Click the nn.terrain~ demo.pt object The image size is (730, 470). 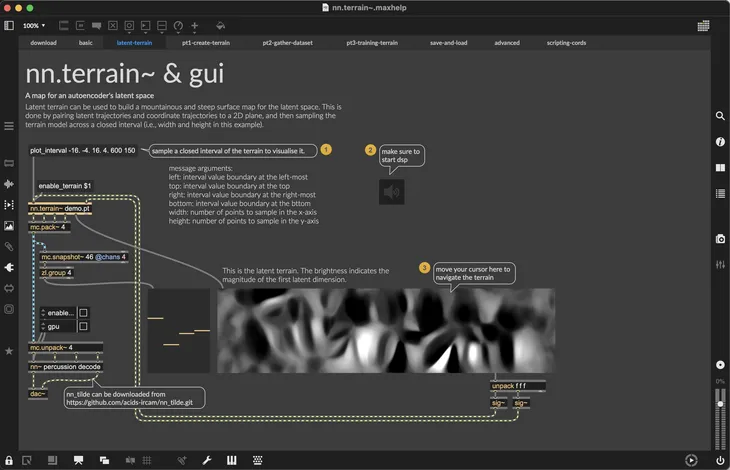coord(60,208)
